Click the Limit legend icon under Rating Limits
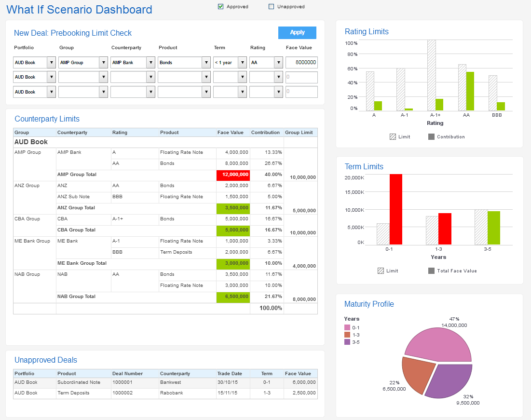Viewport: 531px width, 420px height. pos(393,137)
